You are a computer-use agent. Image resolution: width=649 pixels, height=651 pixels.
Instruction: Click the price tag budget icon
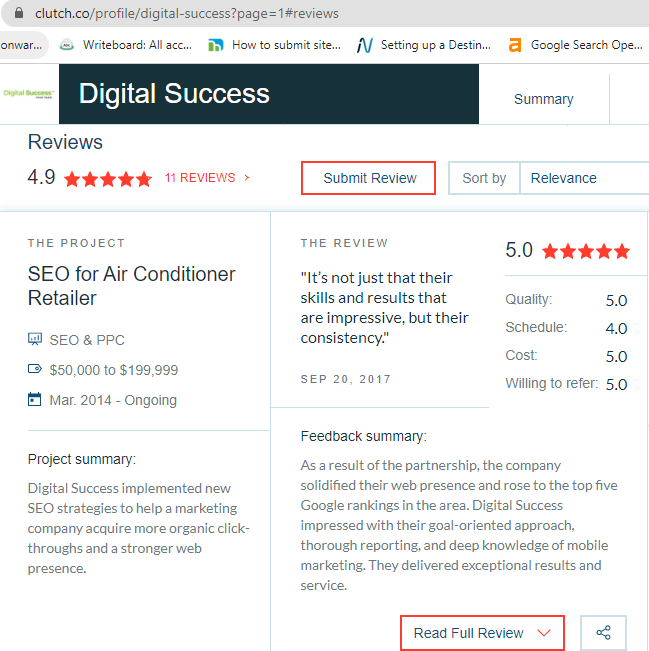click(x=35, y=369)
